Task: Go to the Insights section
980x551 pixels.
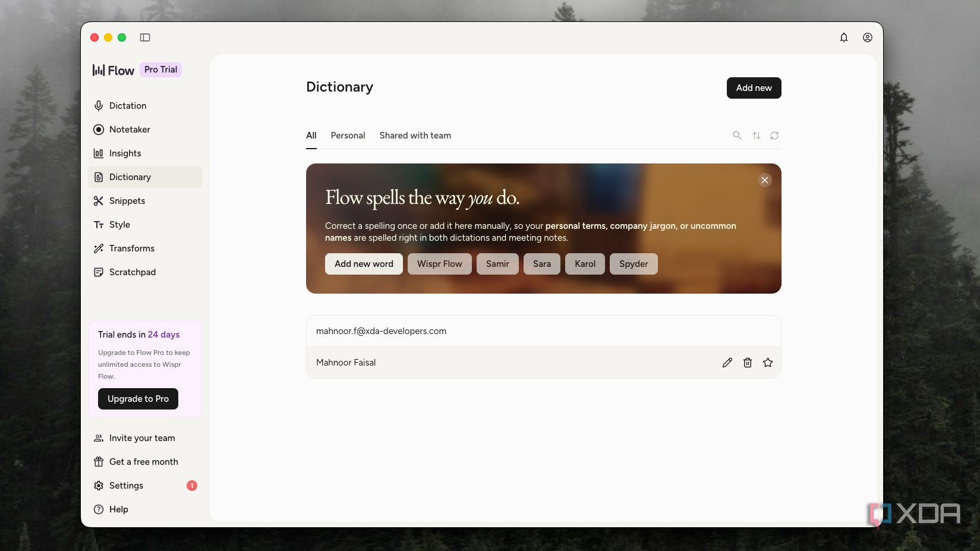Action: tap(145, 153)
